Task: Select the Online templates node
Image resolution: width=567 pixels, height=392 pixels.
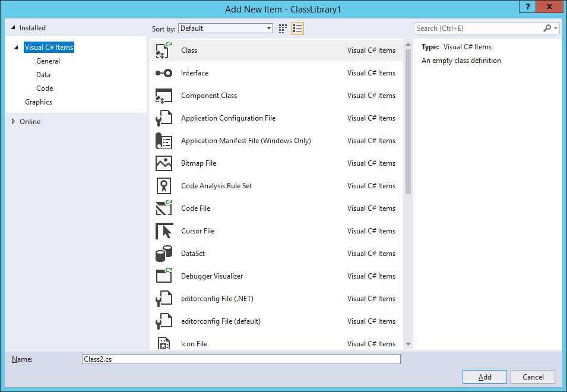Action: point(30,122)
